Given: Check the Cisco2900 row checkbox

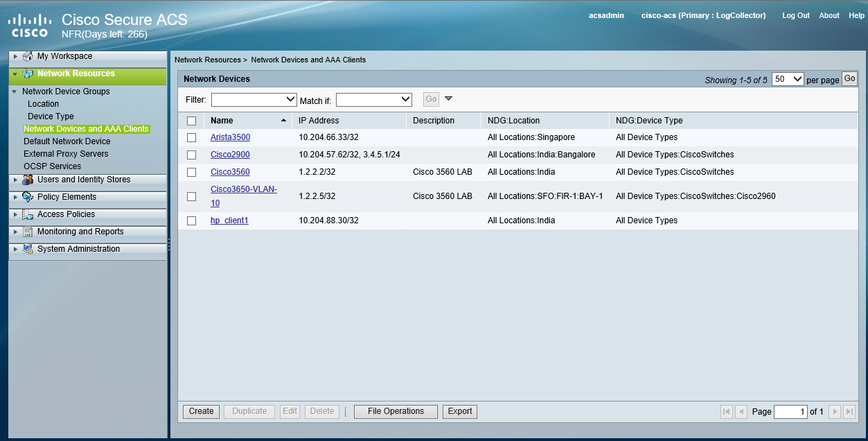Looking at the screenshot, I should [192, 155].
